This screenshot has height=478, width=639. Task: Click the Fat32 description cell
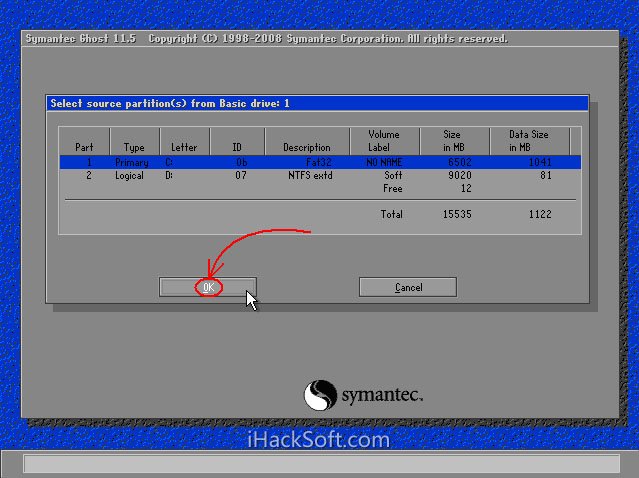318,162
